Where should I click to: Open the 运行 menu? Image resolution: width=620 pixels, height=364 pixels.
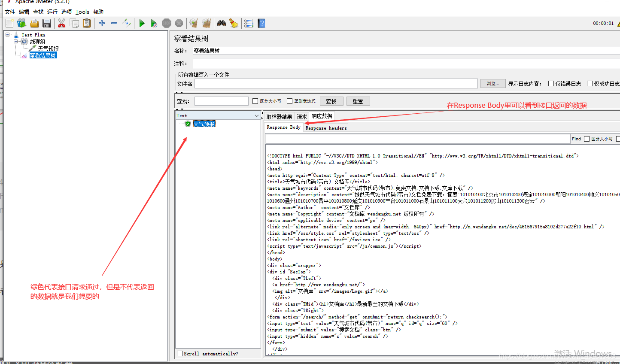(52, 12)
